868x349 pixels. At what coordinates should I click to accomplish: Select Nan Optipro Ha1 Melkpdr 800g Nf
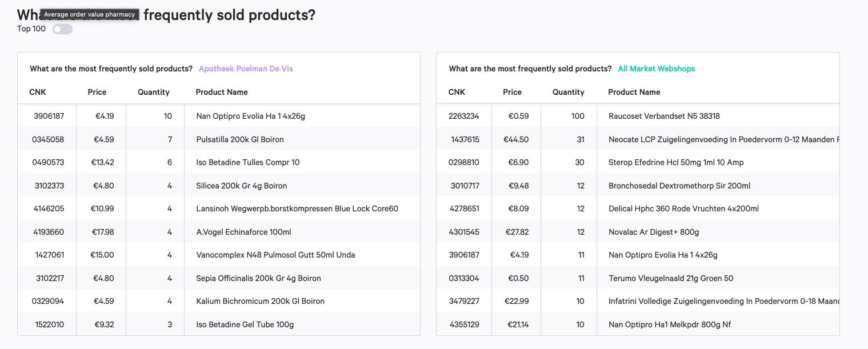point(670,324)
